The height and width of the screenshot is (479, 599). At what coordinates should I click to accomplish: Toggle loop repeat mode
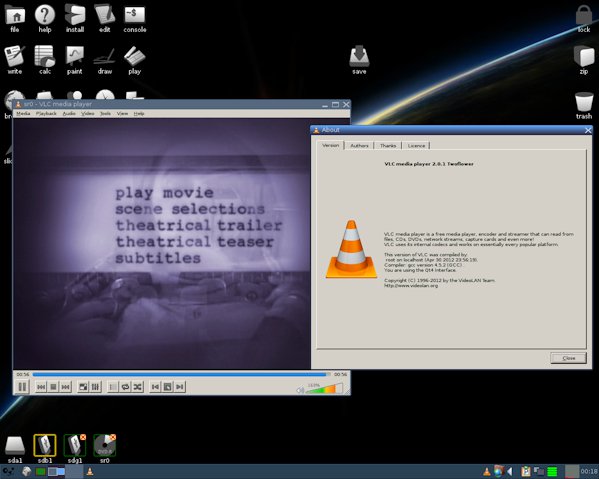125,387
